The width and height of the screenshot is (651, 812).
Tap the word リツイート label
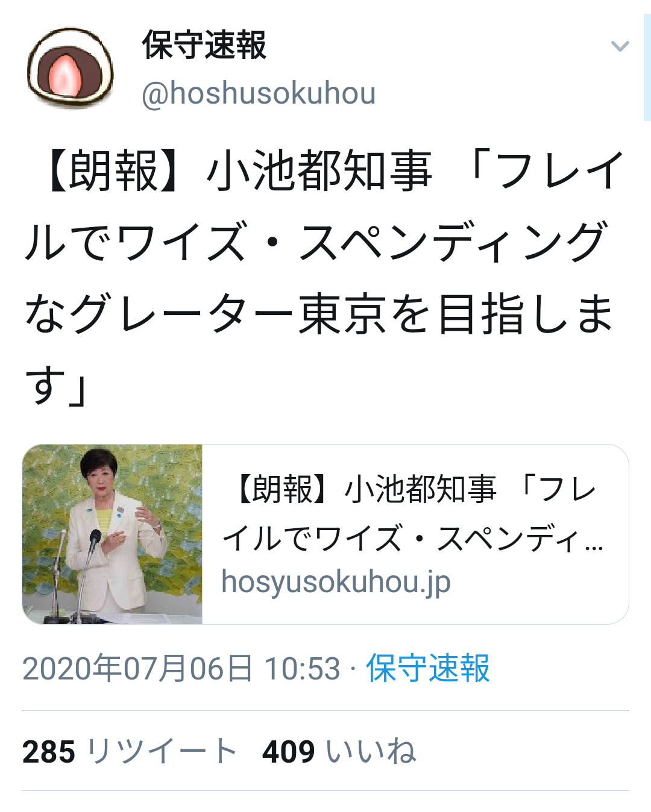click(162, 752)
